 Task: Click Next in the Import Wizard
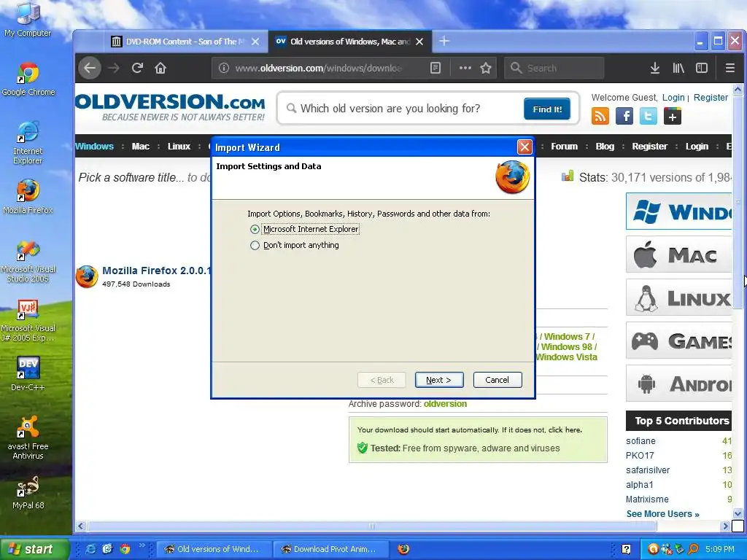(438, 380)
